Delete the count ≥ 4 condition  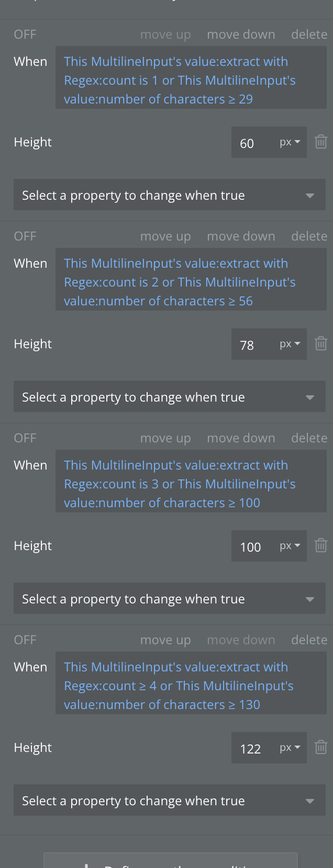point(309,640)
